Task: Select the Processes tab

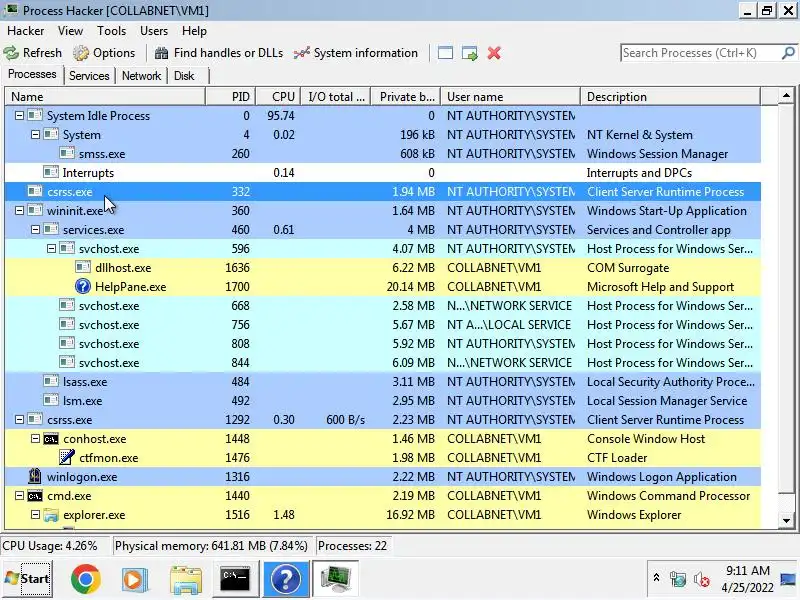Action: pyautogui.click(x=32, y=74)
